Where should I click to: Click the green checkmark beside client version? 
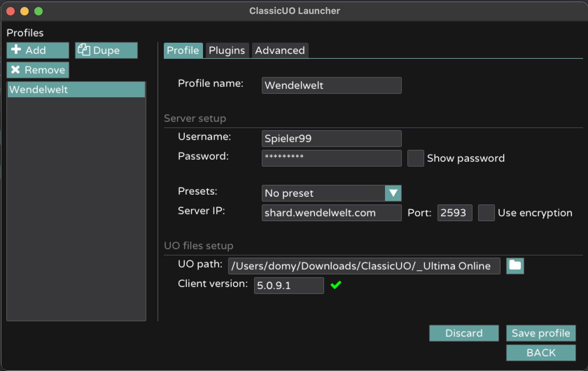336,285
